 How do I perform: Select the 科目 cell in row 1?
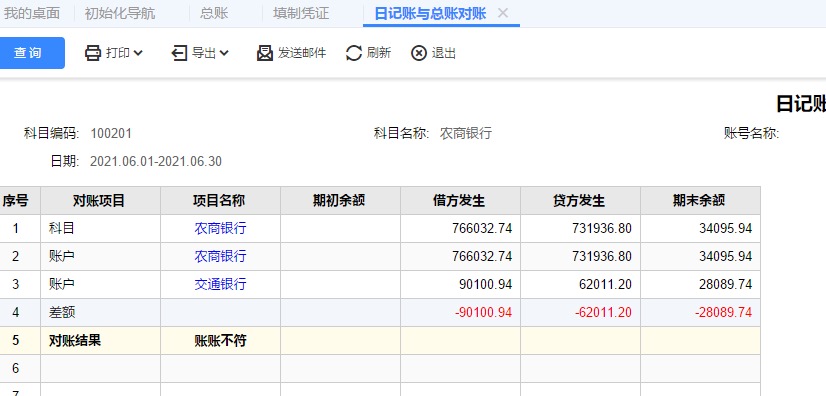click(101, 229)
